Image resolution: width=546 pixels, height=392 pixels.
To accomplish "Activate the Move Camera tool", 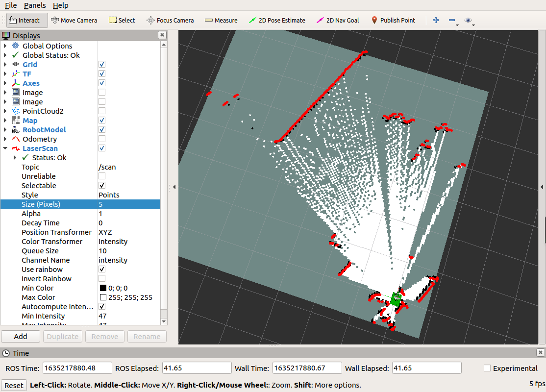I will click(74, 20).
